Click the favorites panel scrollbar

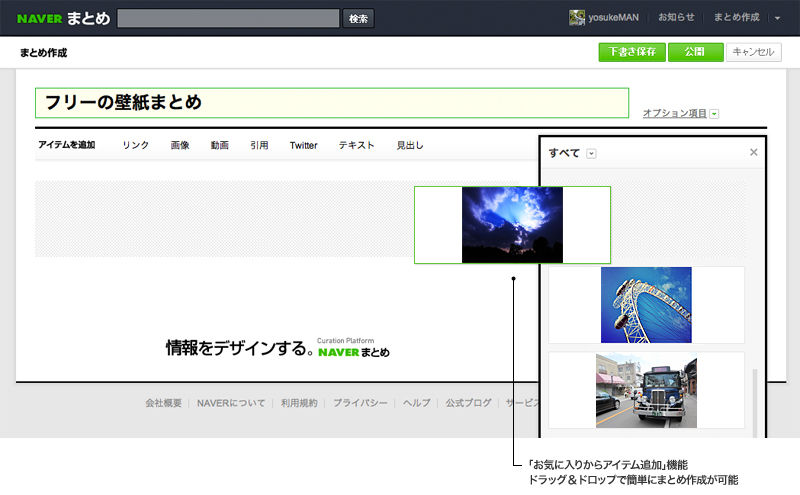click(755, 402)
